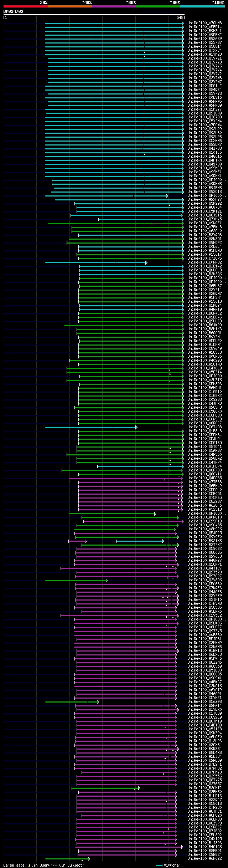Click the =100char. scale legend
228x868 pixels.
pos(170,866)
